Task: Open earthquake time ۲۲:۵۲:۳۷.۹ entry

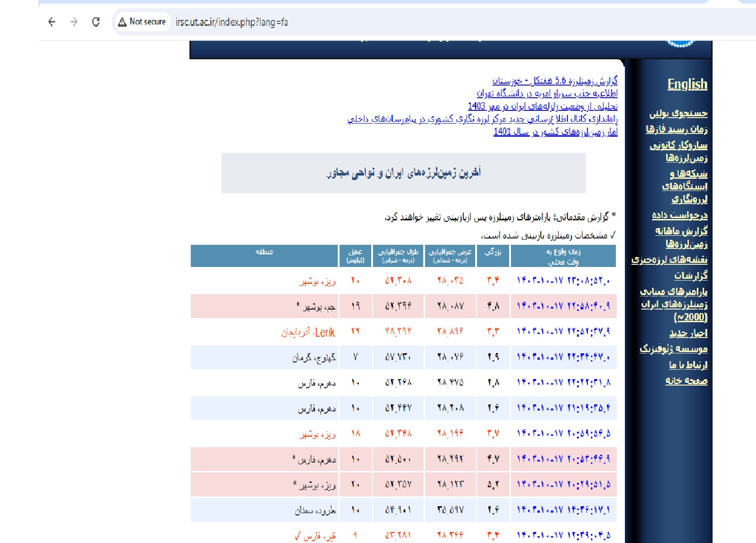Action: click(563, 332)
